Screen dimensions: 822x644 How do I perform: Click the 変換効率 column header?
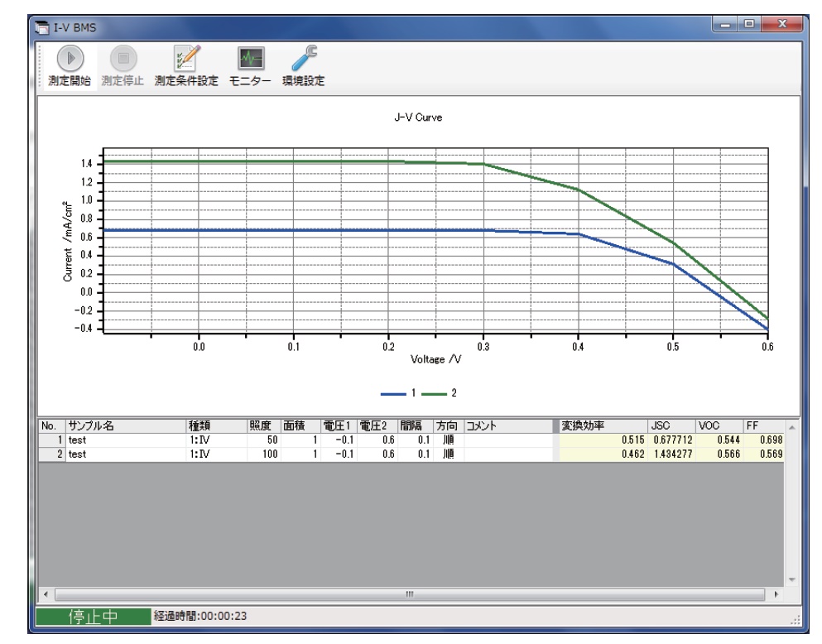pyautogui.click(x=603, y=425)
